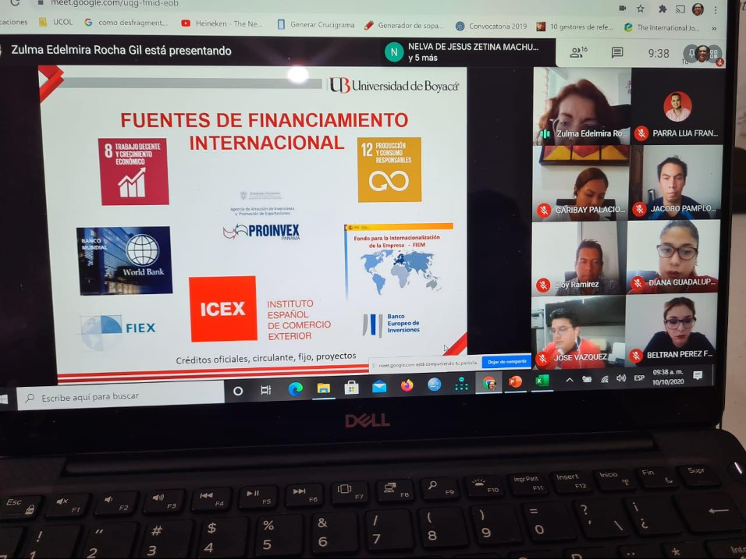Select GARIBAY PALACIO... video tile
Screen dimensions: 746x560
(580, 183)
